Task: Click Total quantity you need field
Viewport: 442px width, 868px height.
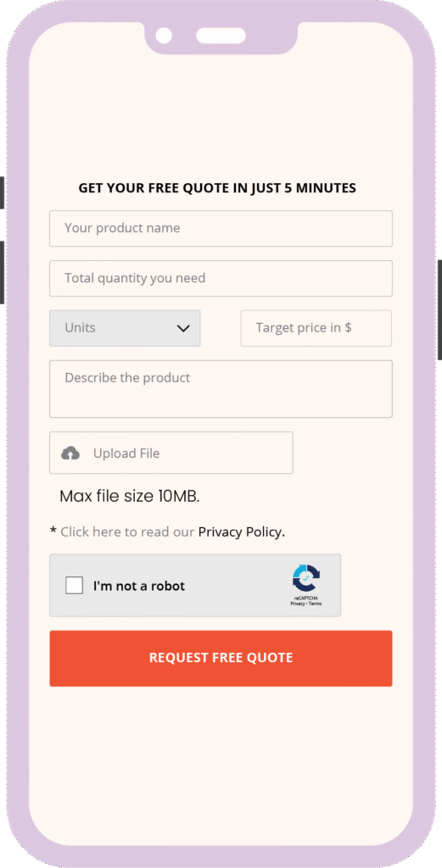Action: (221, 278)
